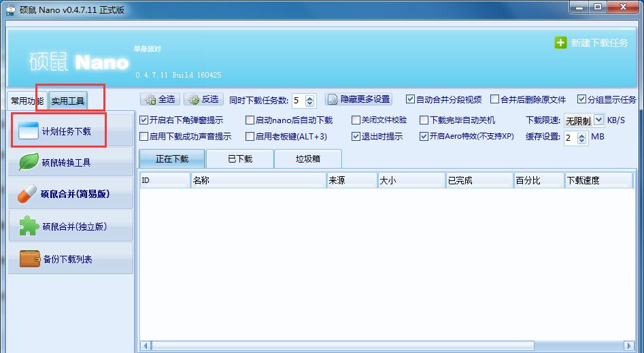Screen dimensions: 644x353
Task: Click the 全选 button
Action: coord(160,99)
